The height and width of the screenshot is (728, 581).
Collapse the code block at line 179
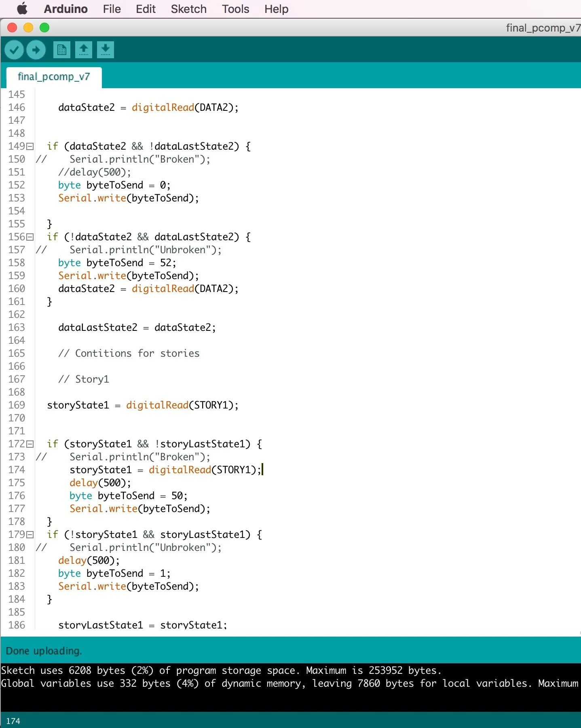coord(30,535)
